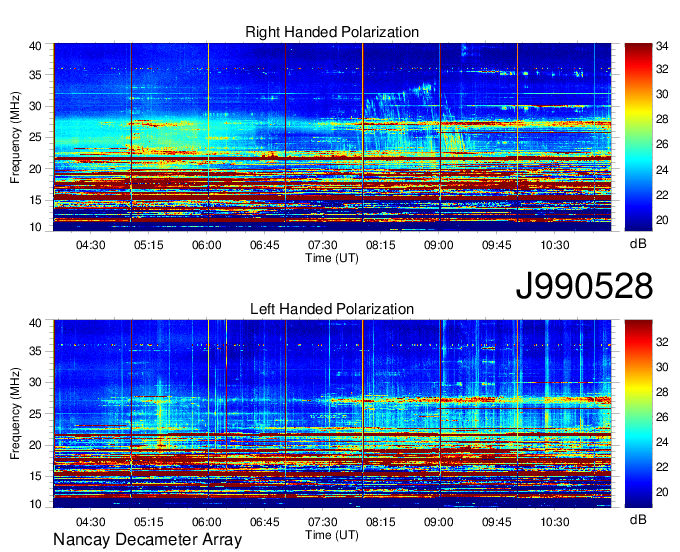Click the Left Handed plot colorbar

(x=638, y=414)
